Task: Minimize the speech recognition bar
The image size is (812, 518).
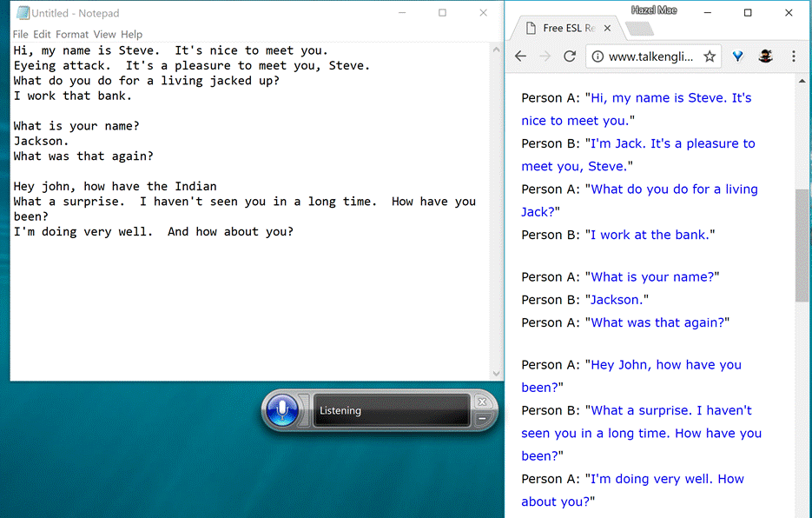Action: [482, 419]
